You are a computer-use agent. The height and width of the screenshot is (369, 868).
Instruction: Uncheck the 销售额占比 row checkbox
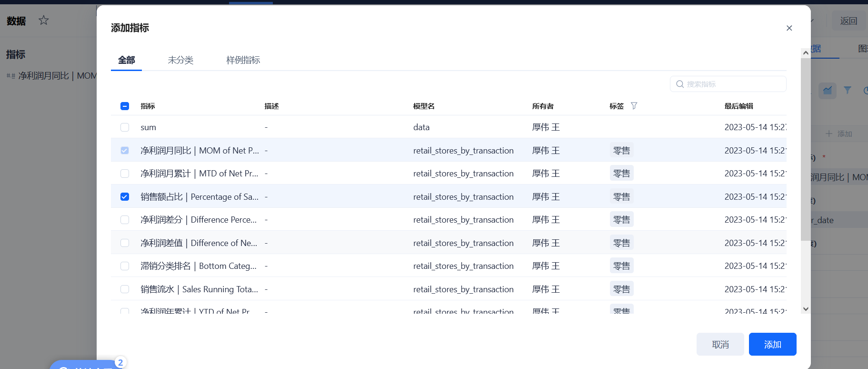point(125,196)
